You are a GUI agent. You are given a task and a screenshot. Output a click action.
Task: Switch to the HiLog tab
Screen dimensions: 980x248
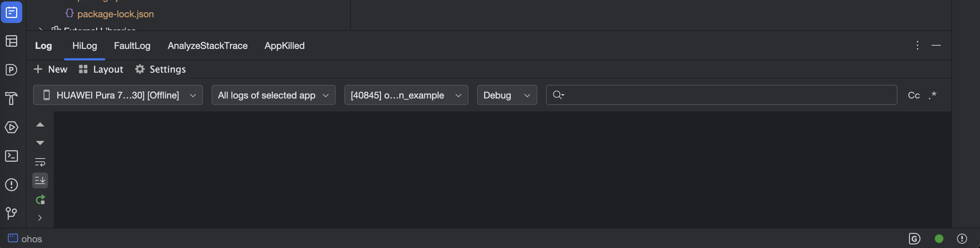pos(84,46)
